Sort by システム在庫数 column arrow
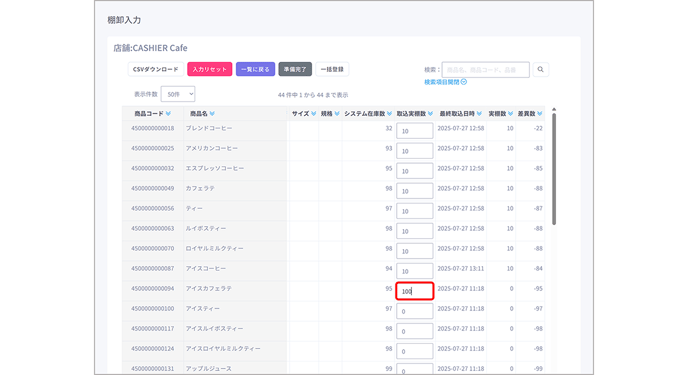688x375 pixels. (389, 114)
